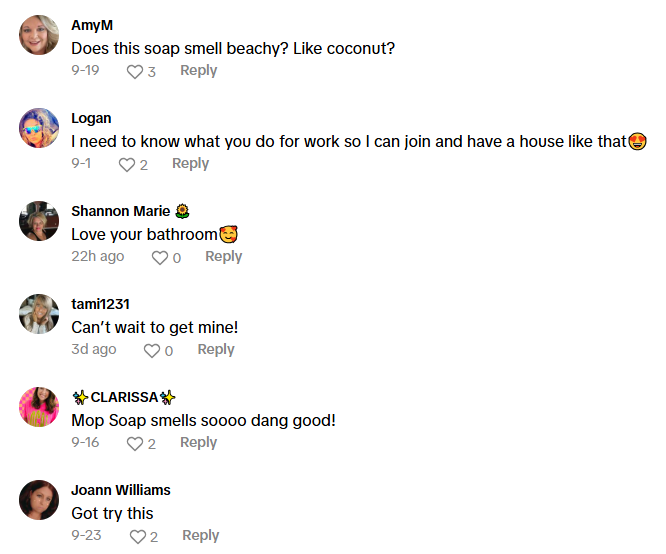Open CLARISSA's pink profile avatar
Screen dimensions: 666x554
coord(39,407)
